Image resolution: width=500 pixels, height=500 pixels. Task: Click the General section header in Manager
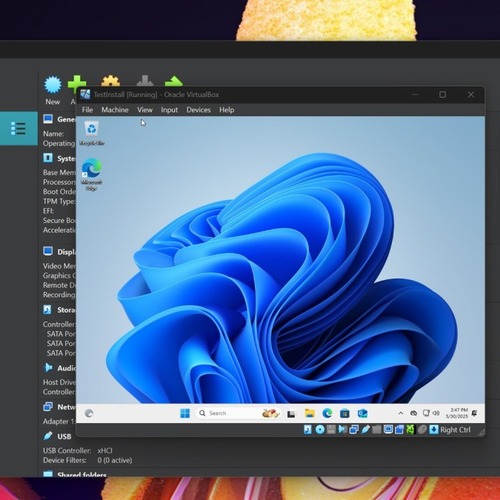coord(59,119)
